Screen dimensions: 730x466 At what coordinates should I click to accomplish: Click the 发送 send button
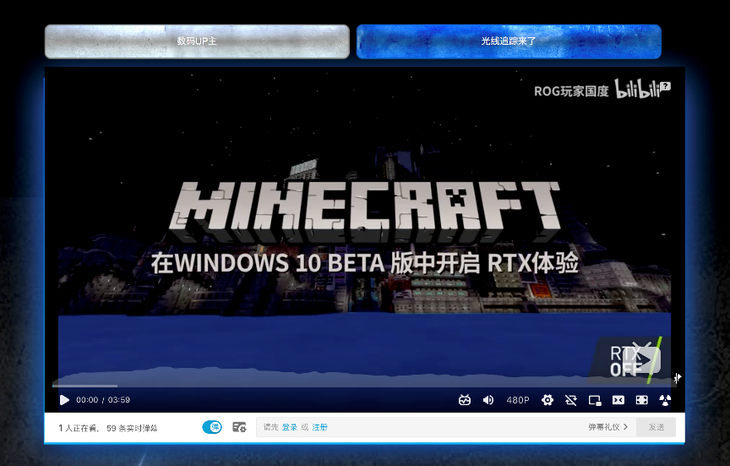(x=656, y=427)
